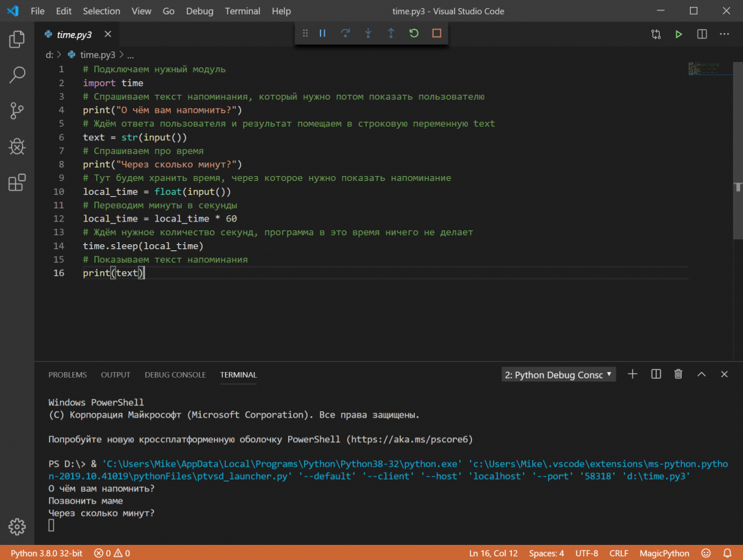The height and width of the screenshot is (560, 743).
Task: Click the MagicPython language mode
Action: tap(664, 553)
